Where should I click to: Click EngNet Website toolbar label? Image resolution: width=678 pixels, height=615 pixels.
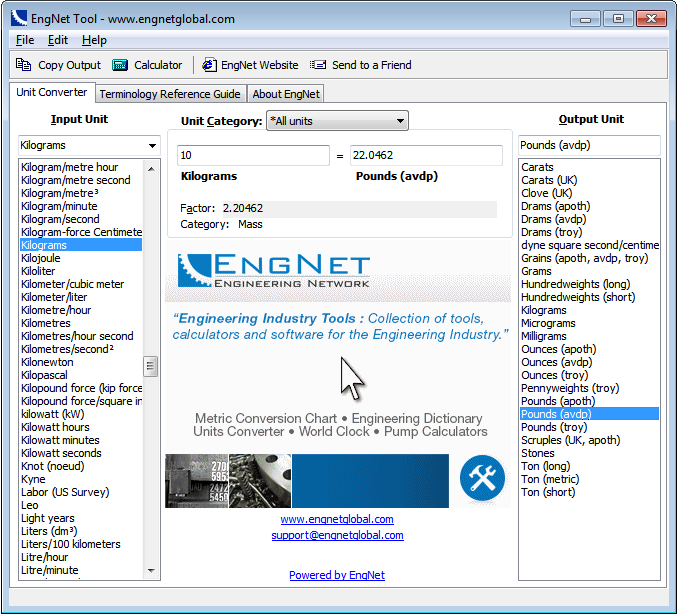point(259,65)
